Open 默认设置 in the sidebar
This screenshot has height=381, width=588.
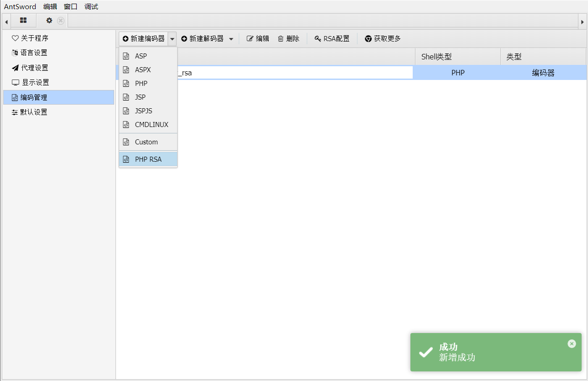point(58,112)
